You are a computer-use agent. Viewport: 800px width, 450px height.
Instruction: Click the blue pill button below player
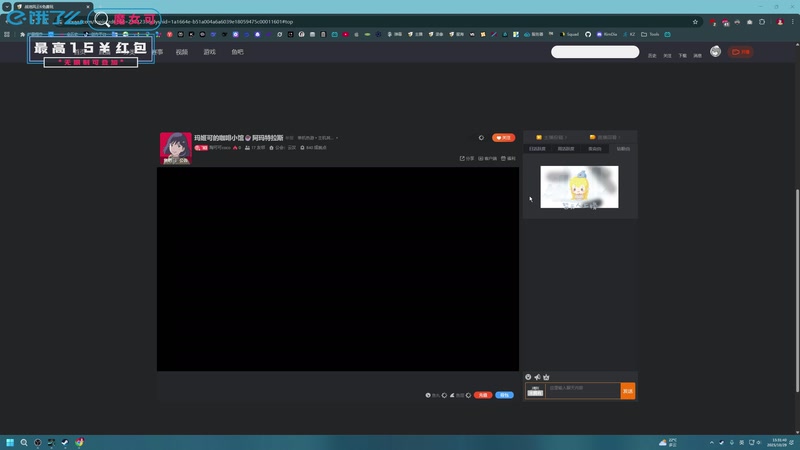click(504, 395)
